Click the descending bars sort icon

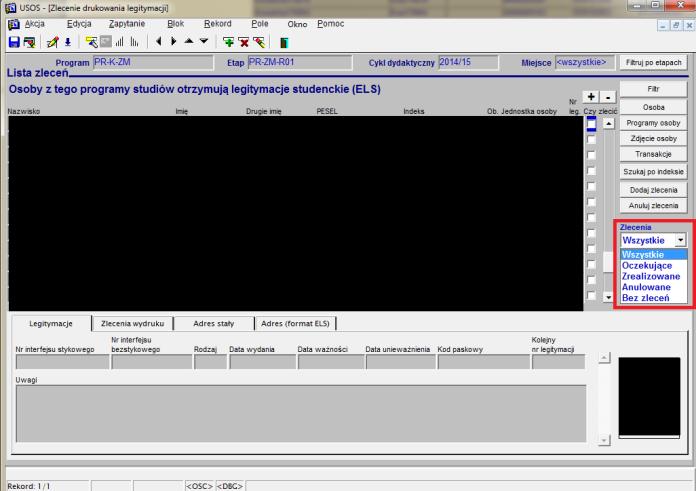(x=134, y=42)
